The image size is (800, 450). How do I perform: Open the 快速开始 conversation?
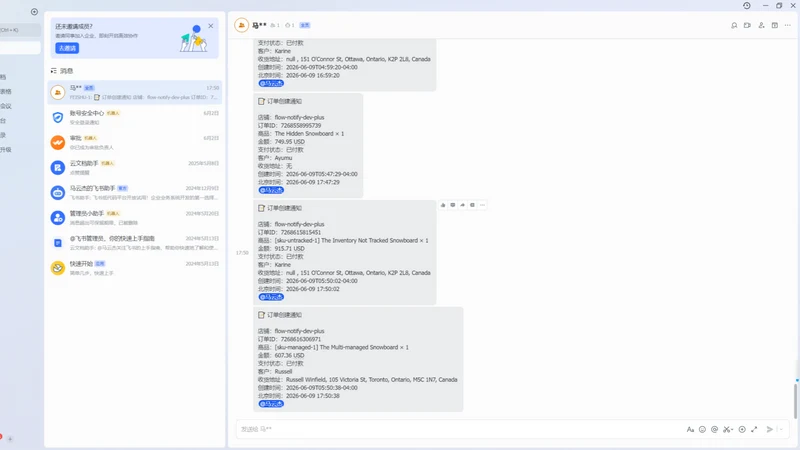coord(135,268)
